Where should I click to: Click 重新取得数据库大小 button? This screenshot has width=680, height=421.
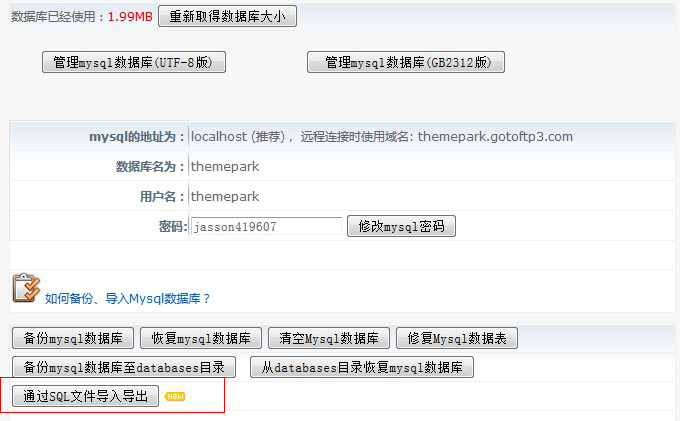tap(227, 16)
